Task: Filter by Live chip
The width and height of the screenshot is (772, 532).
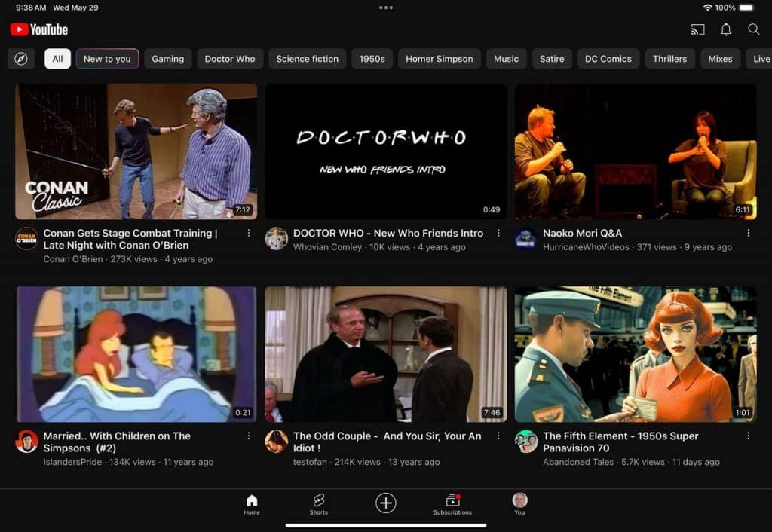Action: [x=759, y=59]
